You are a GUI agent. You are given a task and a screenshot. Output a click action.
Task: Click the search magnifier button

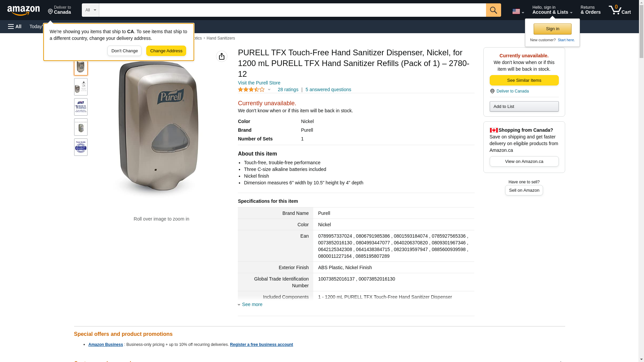493,10
